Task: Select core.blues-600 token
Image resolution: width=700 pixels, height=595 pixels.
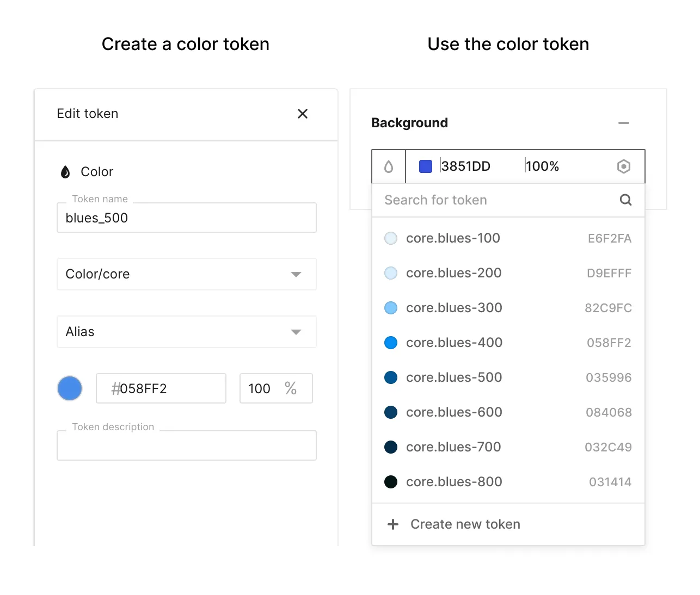Action: [508, 412]
